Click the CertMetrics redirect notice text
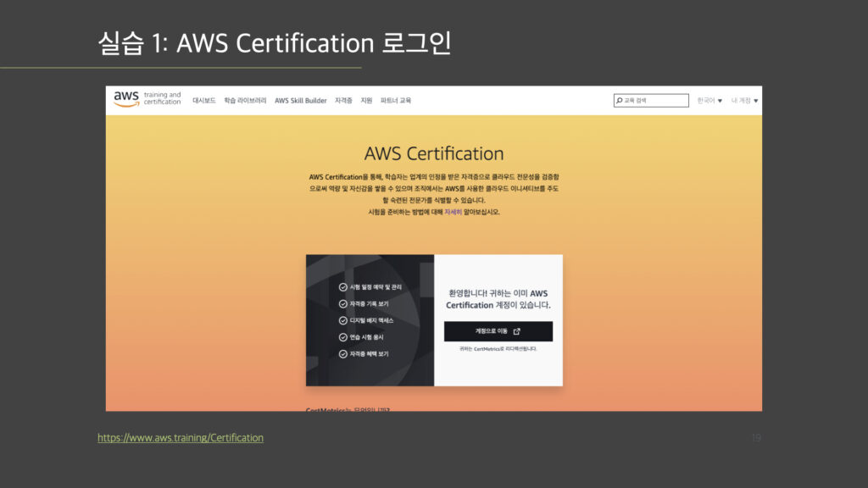Image resolution: width=868 pixels, height=488 pixels. click(x=498, y=349)
